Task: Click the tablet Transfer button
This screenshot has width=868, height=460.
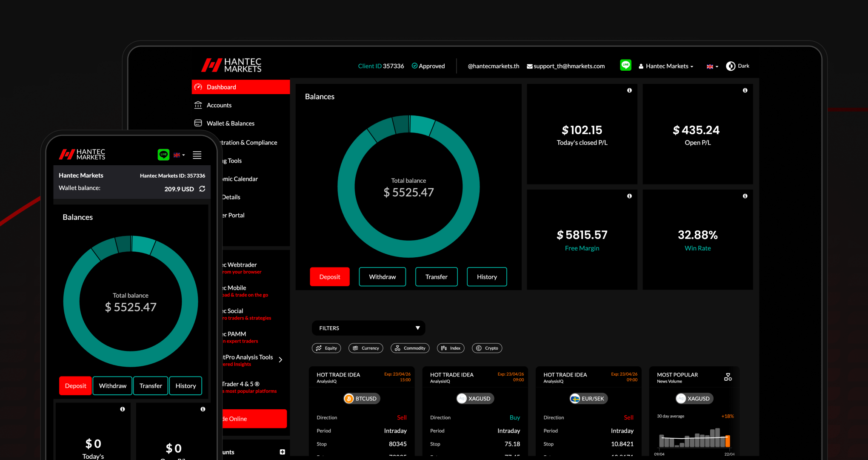Action: pyautogui.click(x=437, y=277)
